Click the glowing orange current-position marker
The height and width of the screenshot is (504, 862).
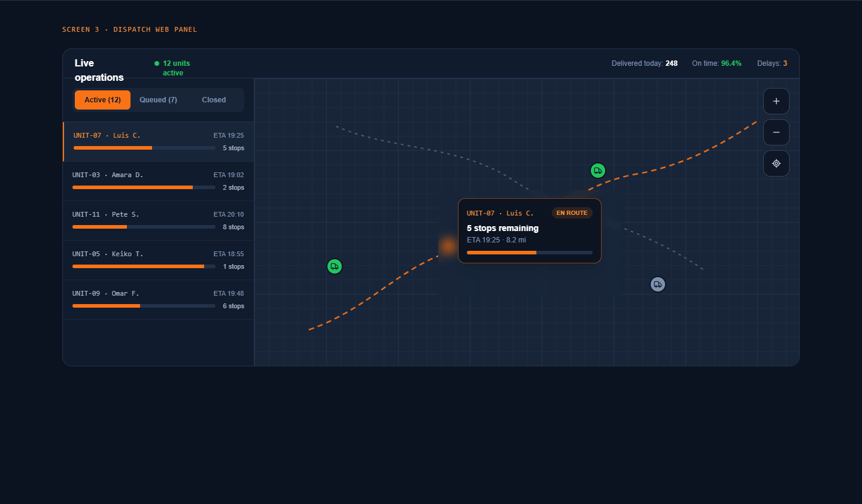pyautogui.click(x=448, y=246)
